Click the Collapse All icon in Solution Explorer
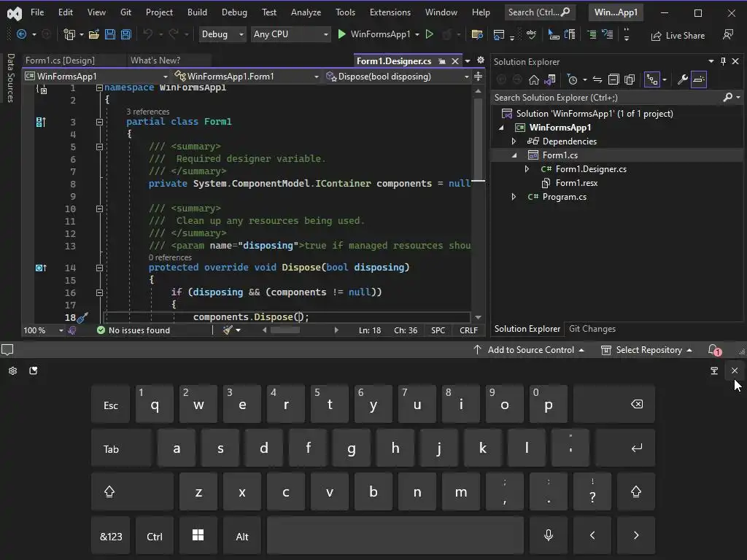Screen dimensions: 747x560 click(614, 79)
